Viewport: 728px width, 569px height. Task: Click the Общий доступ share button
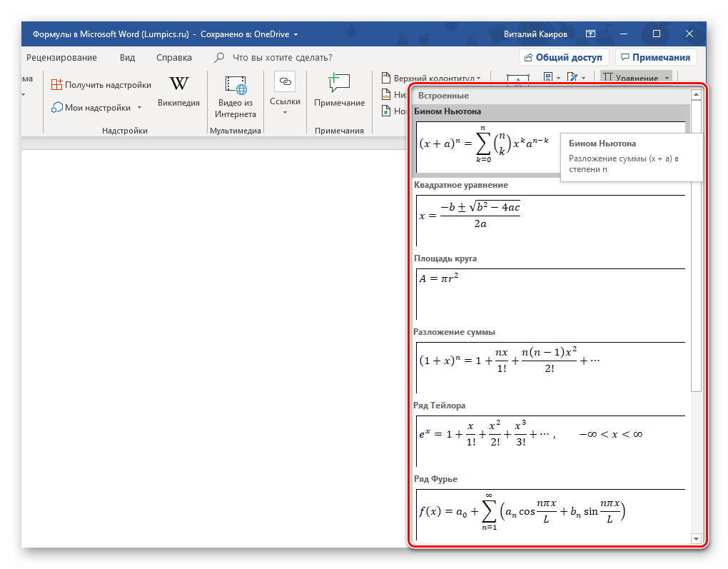[563, 58]
